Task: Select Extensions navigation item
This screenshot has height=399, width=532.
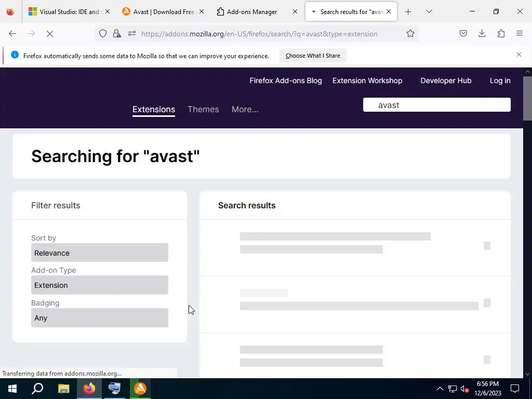Action: [154, 109]
